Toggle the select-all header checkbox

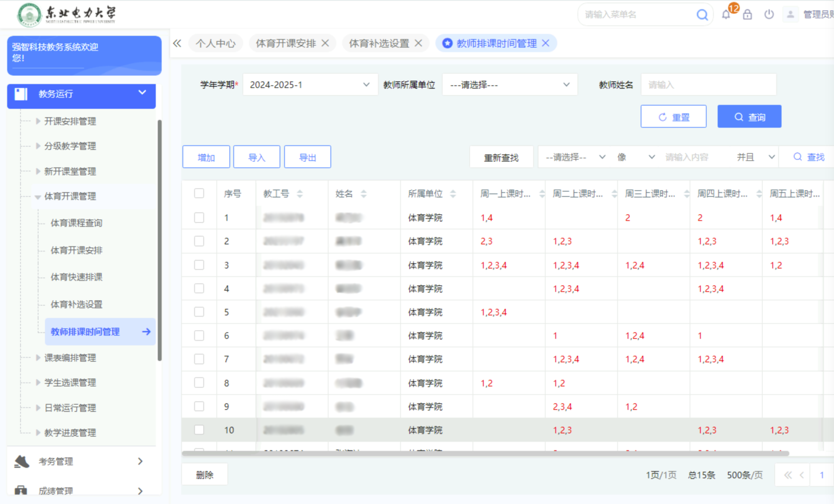point(199,193)
